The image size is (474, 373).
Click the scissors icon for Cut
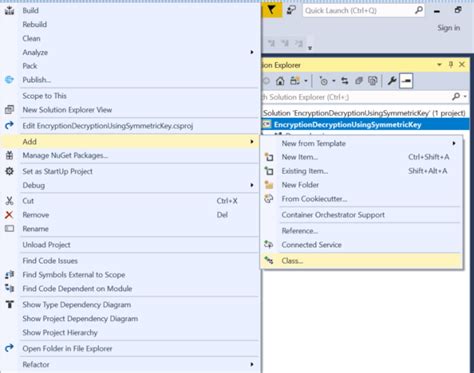(x=9, y=201)
